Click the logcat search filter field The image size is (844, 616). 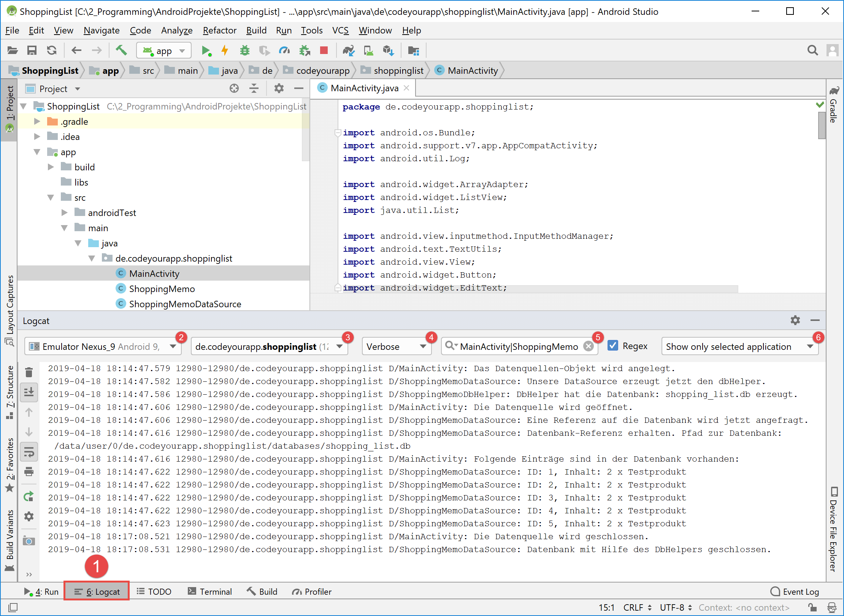(519, 346)
